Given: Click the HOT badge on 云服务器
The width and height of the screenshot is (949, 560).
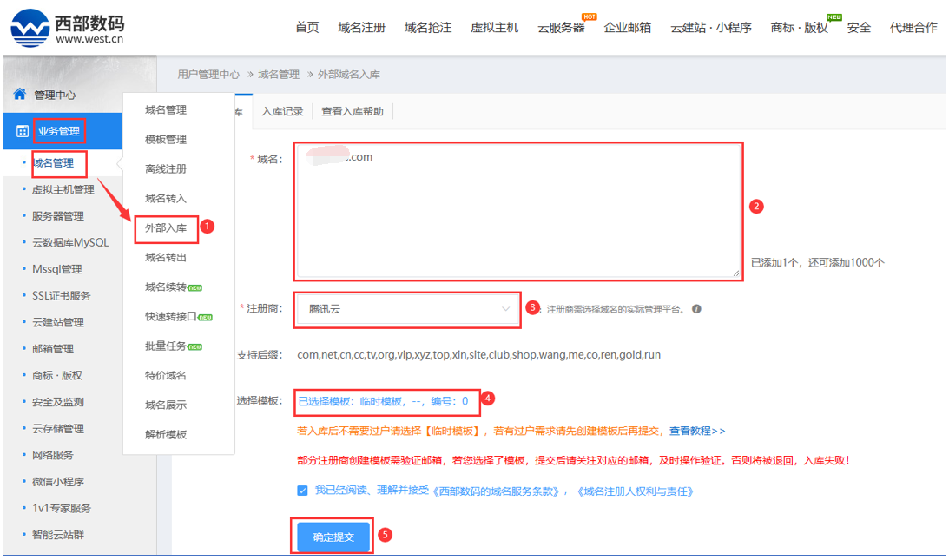Looking at the screenshot, I should [x=589, y=16].
